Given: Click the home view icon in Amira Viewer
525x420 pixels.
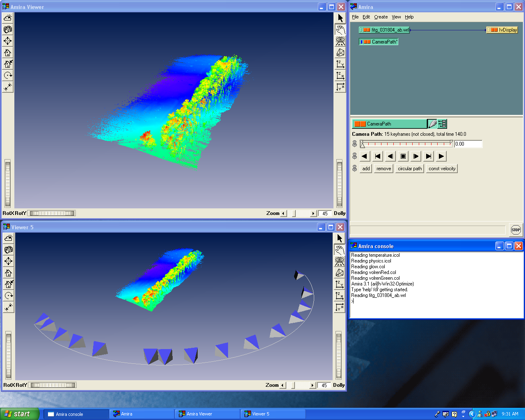Looking at the screenshot, I should tap(8, 52).
